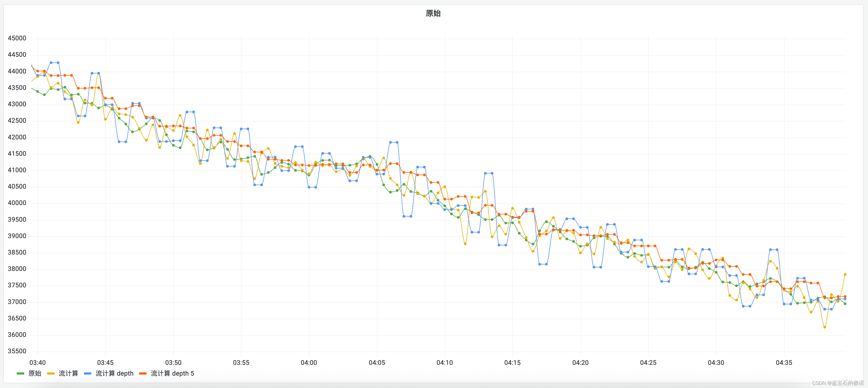
Task: Click the 45000 y-axis label
Action: point(17,38)
